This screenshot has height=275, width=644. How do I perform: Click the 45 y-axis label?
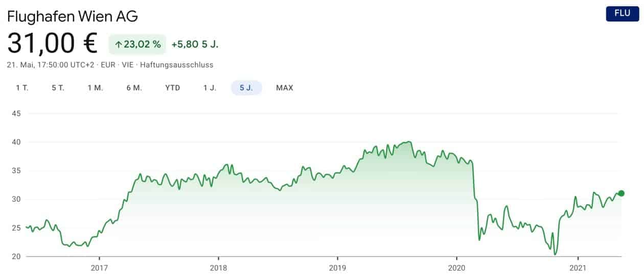[x=16, y=113]
